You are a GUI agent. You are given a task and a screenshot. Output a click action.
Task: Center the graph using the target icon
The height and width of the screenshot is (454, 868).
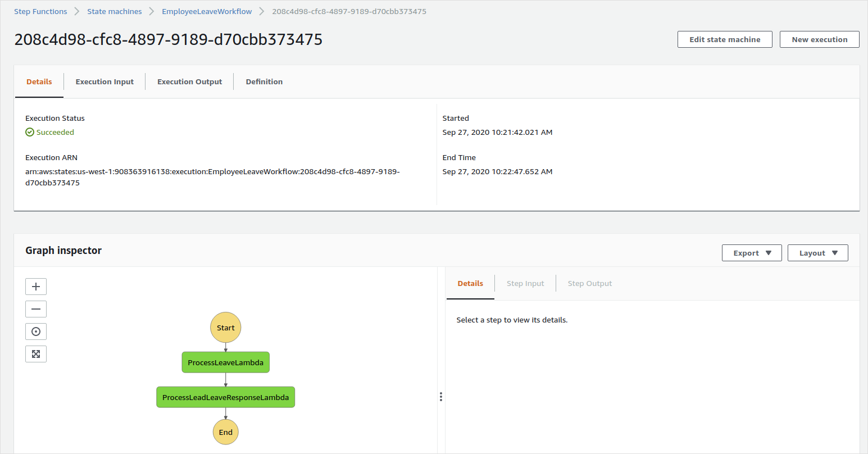[x=35, y=331]
